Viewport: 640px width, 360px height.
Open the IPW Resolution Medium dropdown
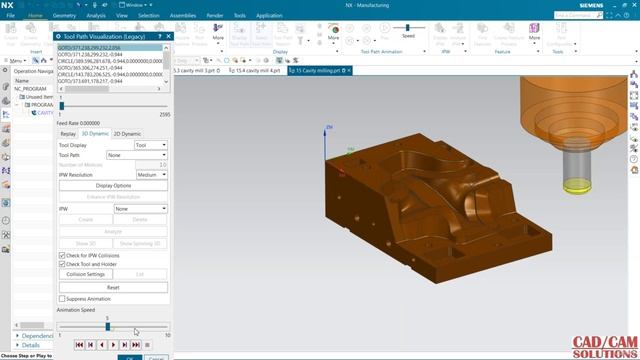tap(151, 175)
